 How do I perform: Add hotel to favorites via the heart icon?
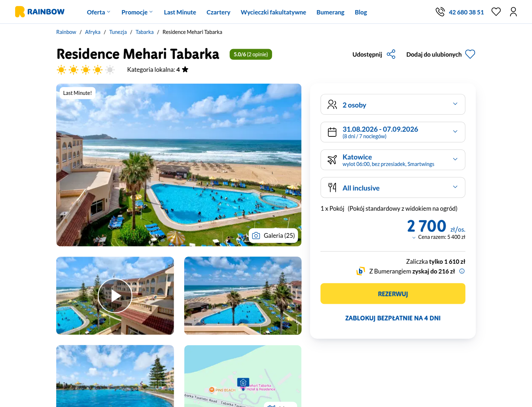tap(470, 54)
